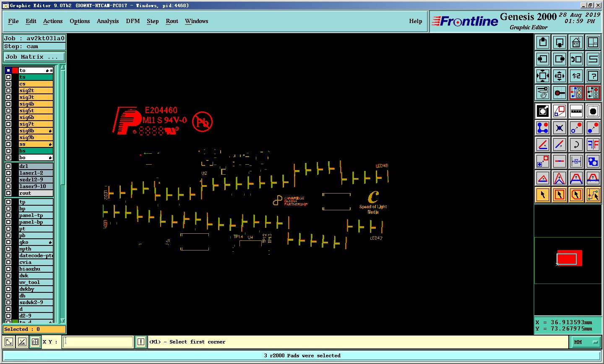
Task: Click the blue dot with X icon
Action: pos(560,128)
